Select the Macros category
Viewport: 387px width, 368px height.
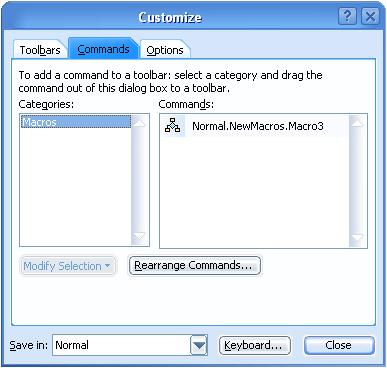pos(76,122)
